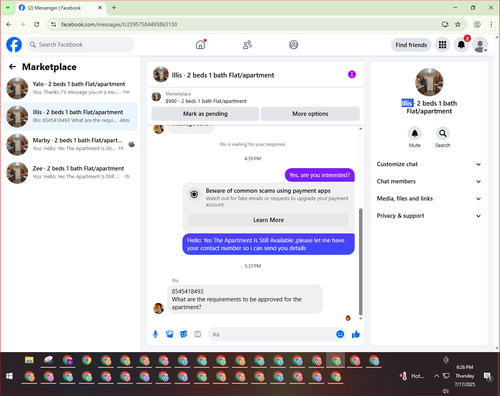
Task: Click the install app icon in address bar
Action: pyautogui.click(x=445, y=24)
